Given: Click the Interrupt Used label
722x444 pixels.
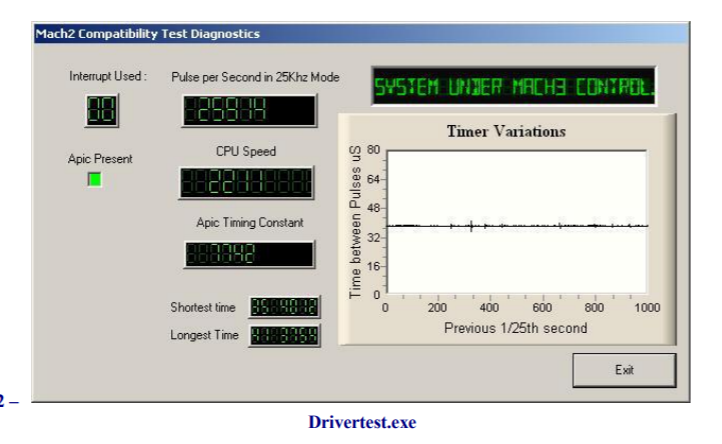Looking at the screenshot, I should tap(108, 77).
